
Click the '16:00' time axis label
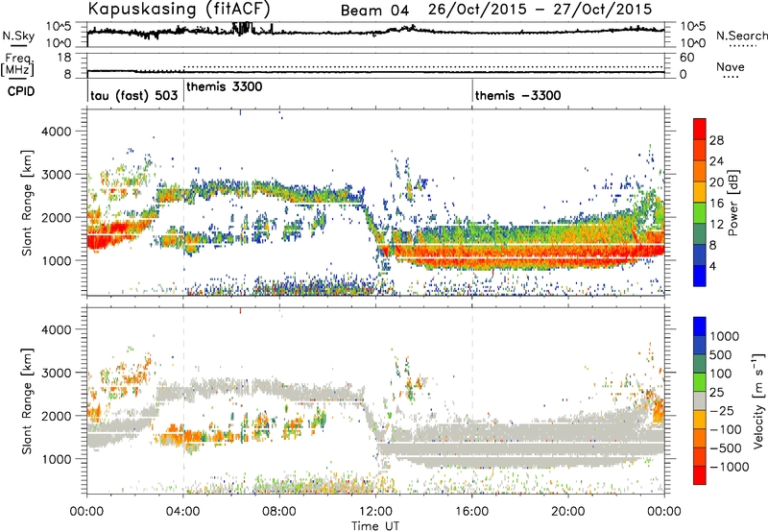pos(472,512)
